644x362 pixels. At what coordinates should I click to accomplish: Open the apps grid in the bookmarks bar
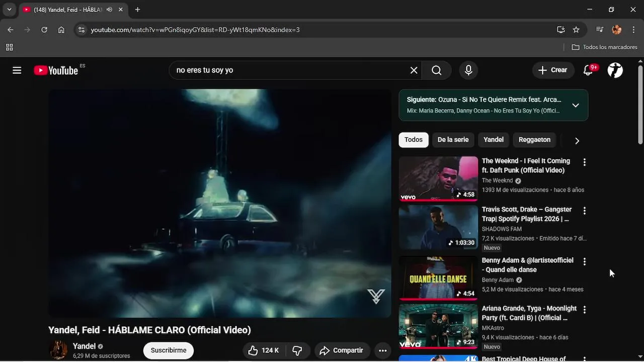9,47
